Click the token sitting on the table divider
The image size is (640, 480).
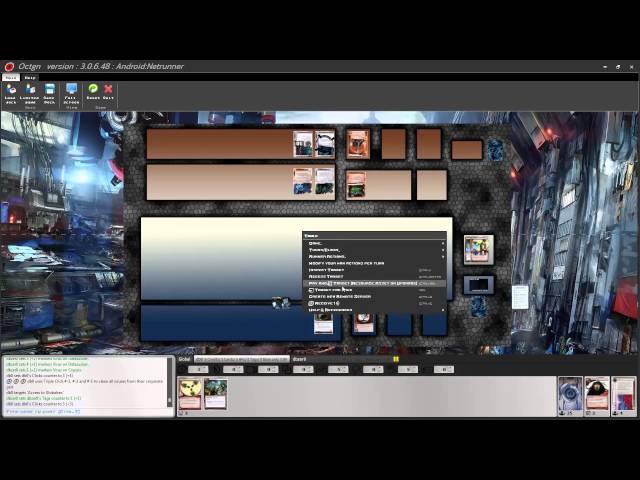[x=281, y=302]
